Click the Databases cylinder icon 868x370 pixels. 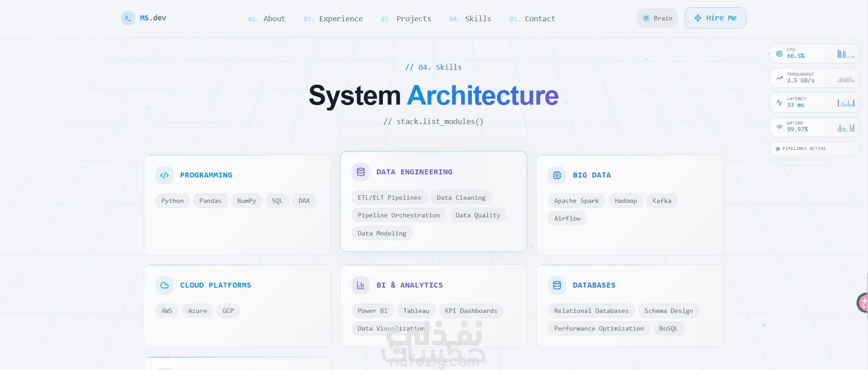pos(557,285)
